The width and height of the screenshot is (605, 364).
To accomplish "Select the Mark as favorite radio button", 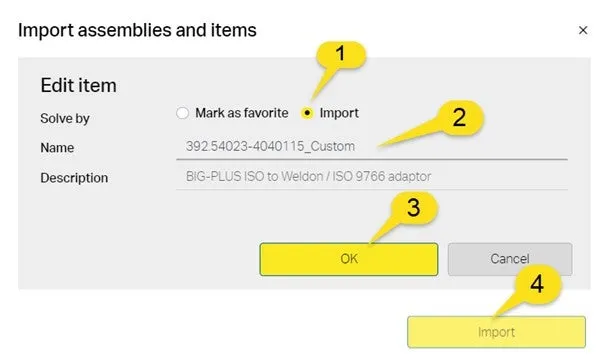I will point(182,113).
